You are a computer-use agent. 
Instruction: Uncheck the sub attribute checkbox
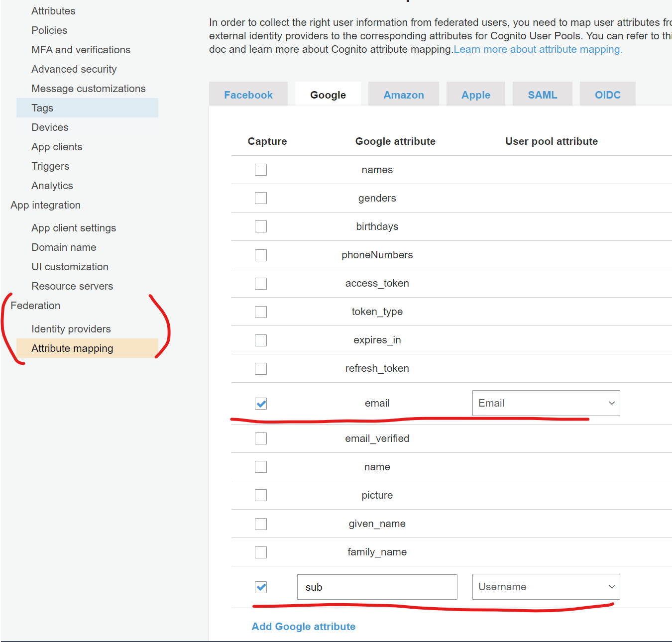(261, 587)
